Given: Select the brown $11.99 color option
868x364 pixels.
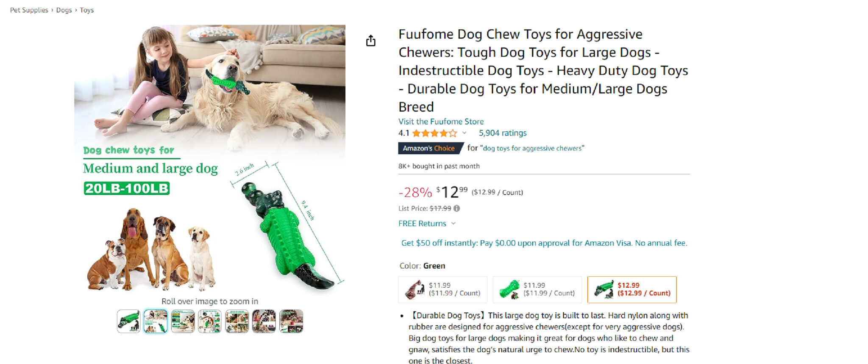Looking at the screenshot, I should point(443,289).
